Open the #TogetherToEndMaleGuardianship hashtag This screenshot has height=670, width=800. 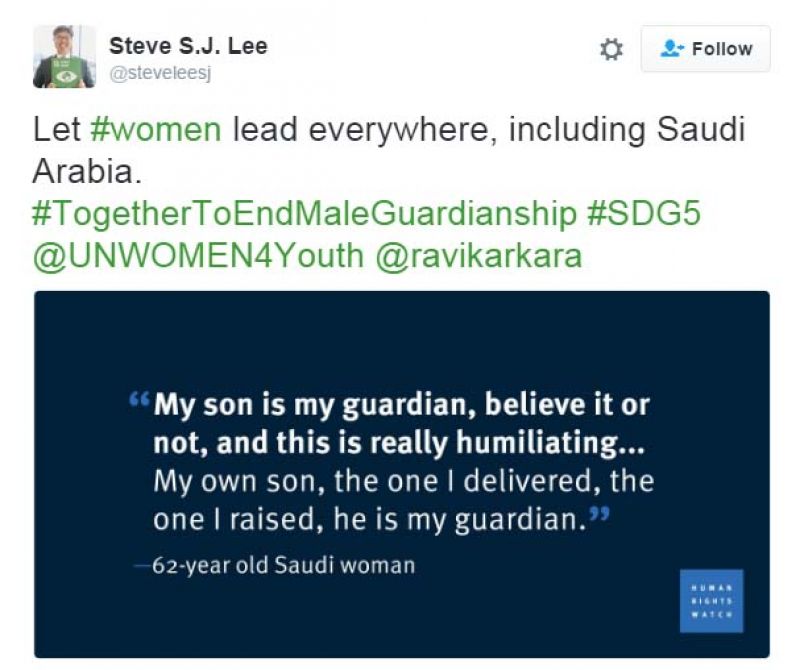pyautogui.click(x=304, y=213)
